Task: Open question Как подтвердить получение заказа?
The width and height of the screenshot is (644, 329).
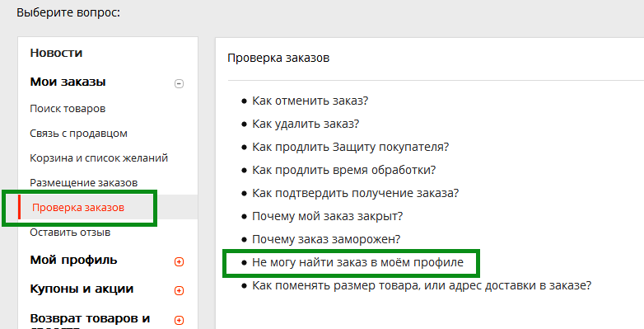Action: tap(355, 193)
